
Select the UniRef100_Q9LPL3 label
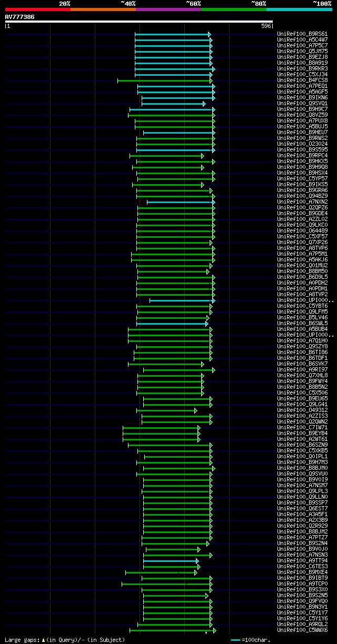(302, 491)
